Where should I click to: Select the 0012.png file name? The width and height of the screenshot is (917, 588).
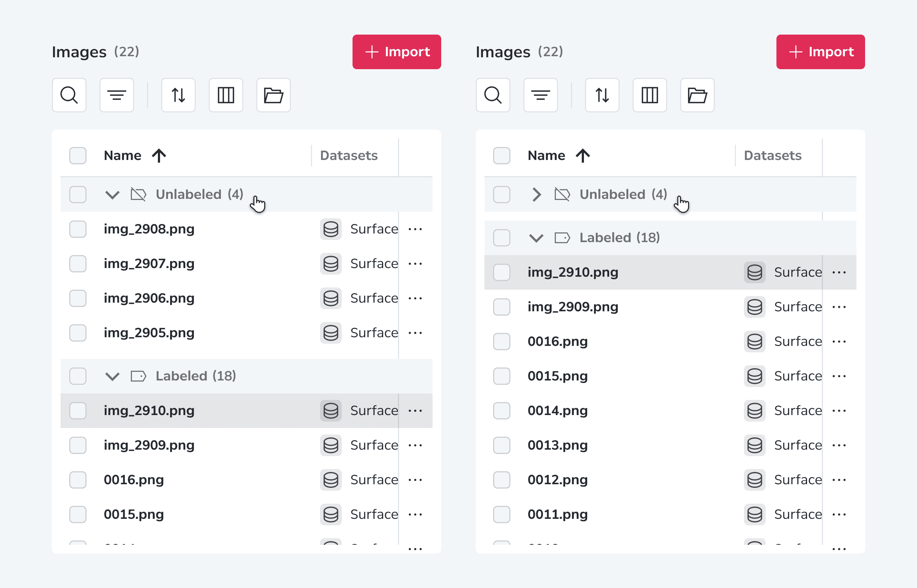point(558,480)
